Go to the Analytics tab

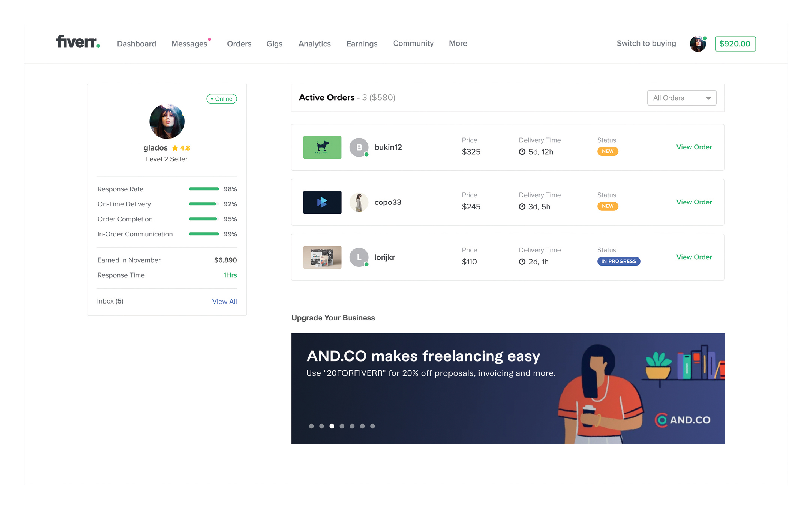(314, 44)
